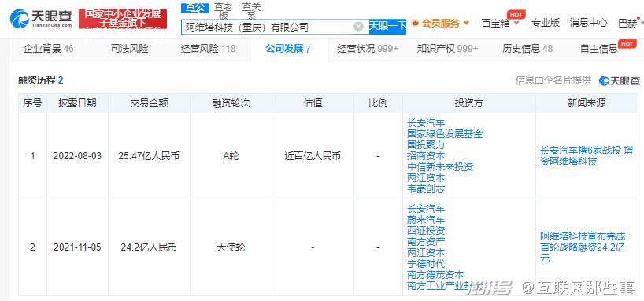This screenshot has width=644, height=301.
Task: Open the 专业版 link
Action: (546, 23)
